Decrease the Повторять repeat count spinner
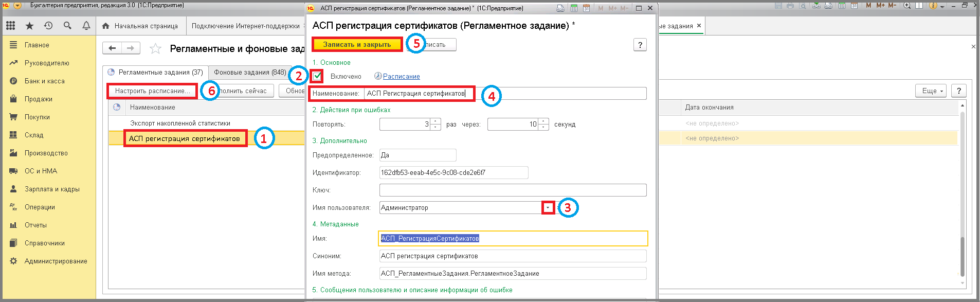Screen dimensions: 980x302 pos(435,127)
